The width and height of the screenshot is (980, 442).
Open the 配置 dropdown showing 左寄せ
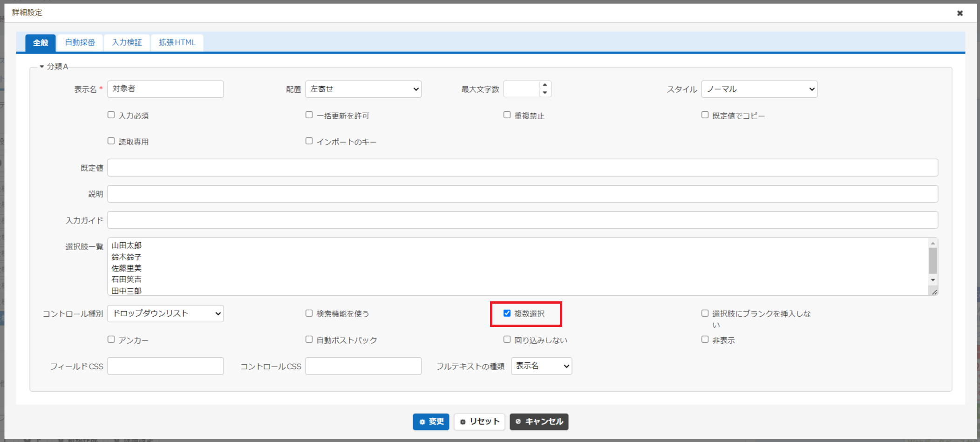(363, 89)
